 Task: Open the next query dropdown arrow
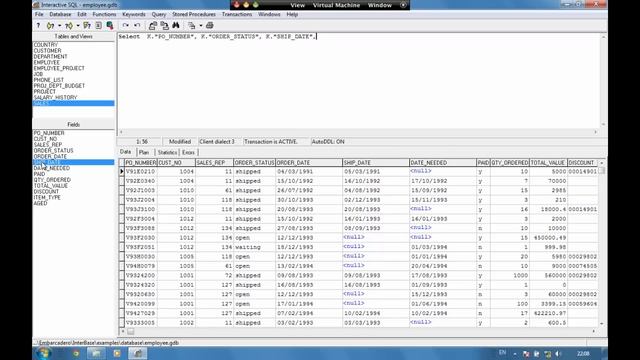point(78,25)
